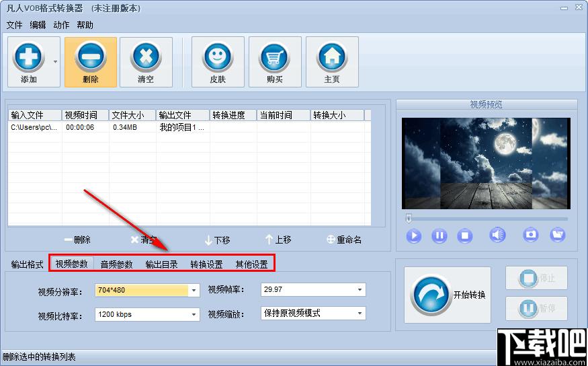The width and height of the screenshot is (588, 366).
Task: Switch to the 音频参数 tab
Action: [117, 264]
